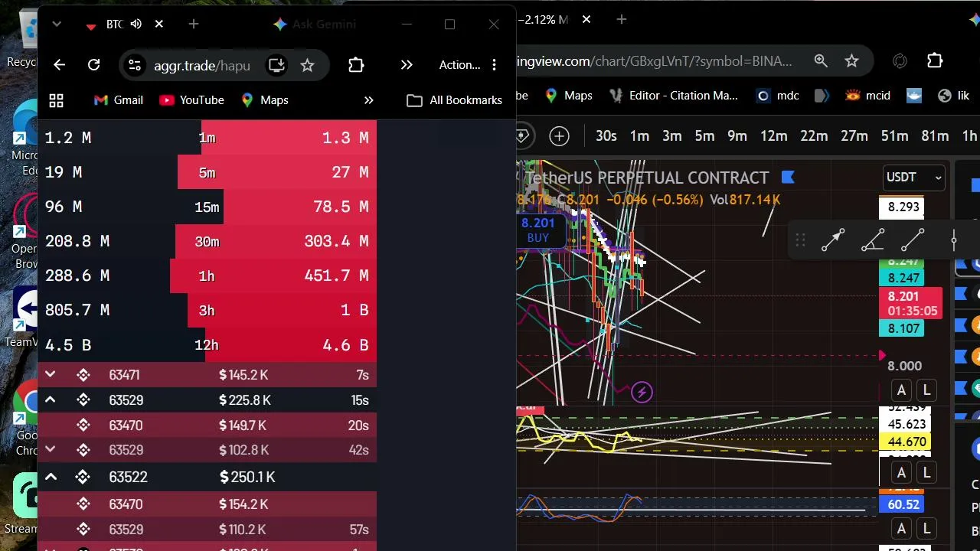Switch chart to 1m timeframe

[639, 136]
